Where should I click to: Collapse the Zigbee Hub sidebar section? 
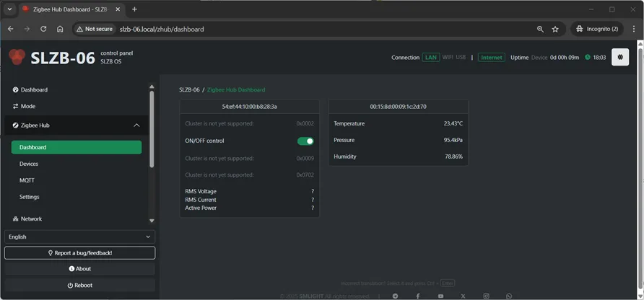click(136, 125)
